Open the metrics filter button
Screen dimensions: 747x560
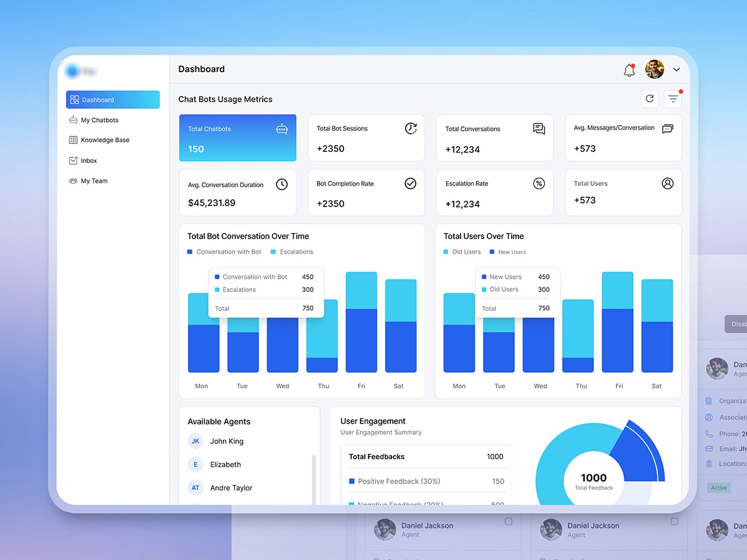pyautogui.click(x=673, y=98)
